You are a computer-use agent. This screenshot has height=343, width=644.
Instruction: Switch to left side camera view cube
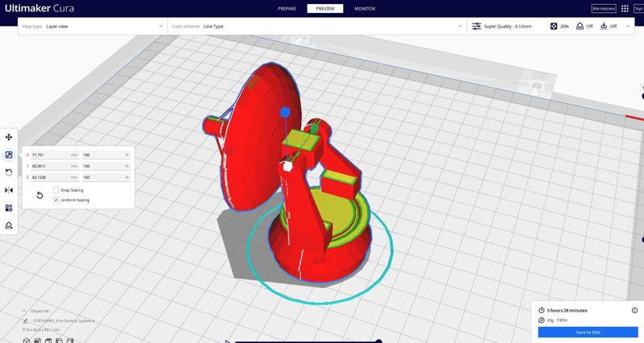pyautogui.click(x=59, y=341)
